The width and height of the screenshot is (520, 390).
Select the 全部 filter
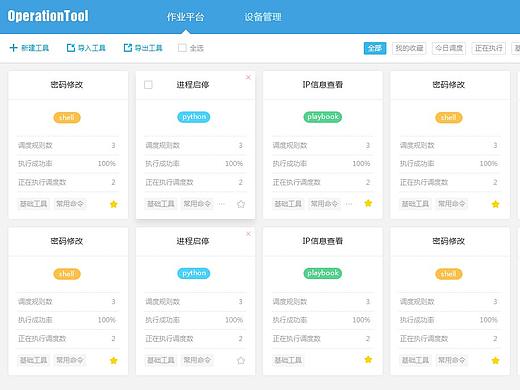pyautogui.click(x=375, y=48)
